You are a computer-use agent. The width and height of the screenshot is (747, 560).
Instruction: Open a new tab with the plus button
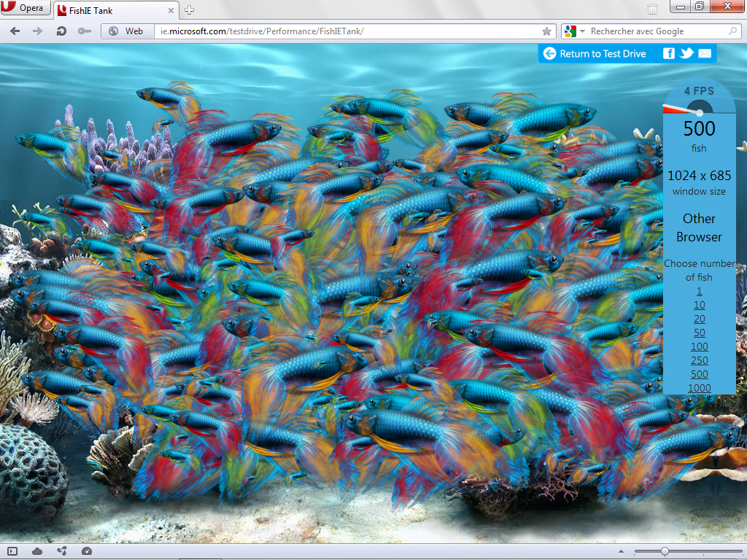[x=189, y=10]
